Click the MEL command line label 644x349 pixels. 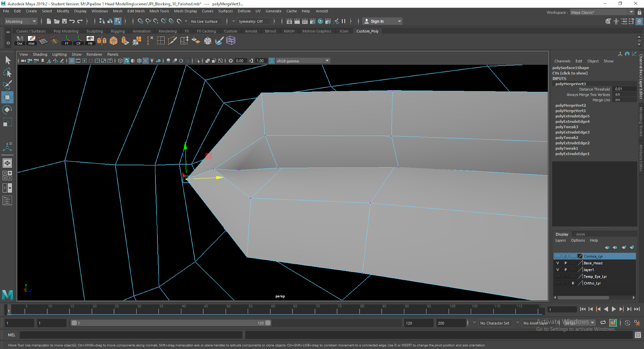[12, 335]
